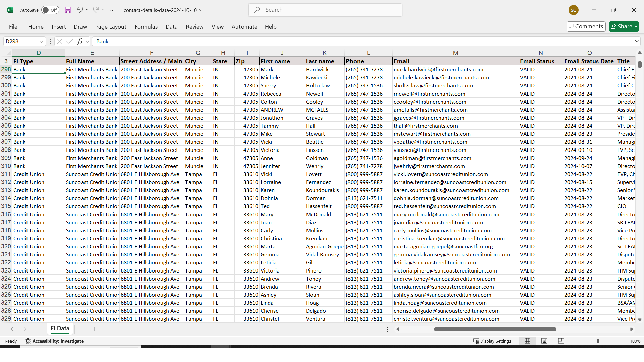Image resolution: width=644 pixels, height=362 pixels.
Task: Expand the formula bar with its chevron
Action: click(636, 41)
